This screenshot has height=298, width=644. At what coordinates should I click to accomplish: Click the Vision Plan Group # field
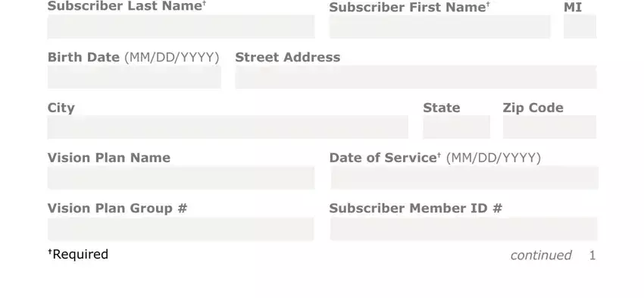181,229
